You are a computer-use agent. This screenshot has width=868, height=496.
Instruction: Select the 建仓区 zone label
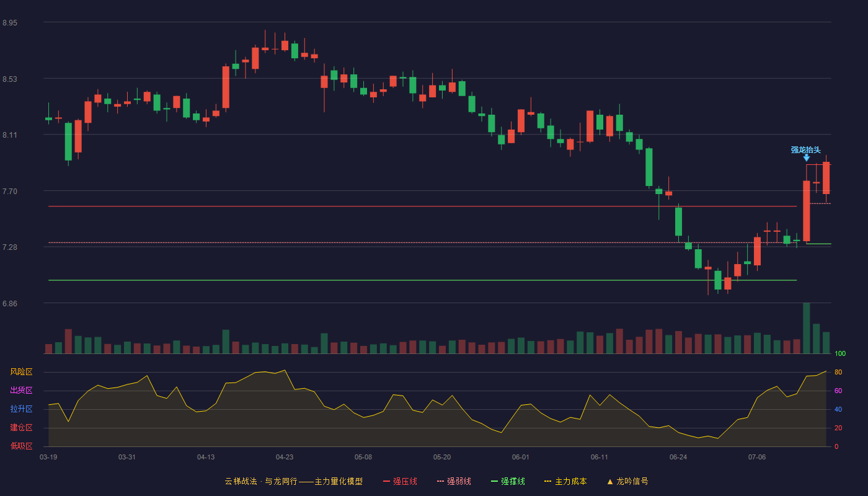tap(21, 428)
